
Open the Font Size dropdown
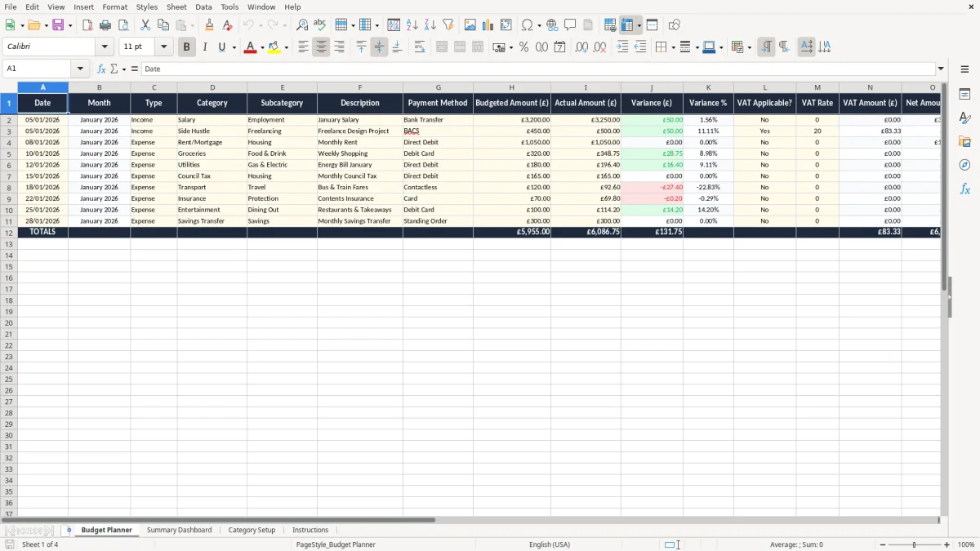(x=163, y=47)
